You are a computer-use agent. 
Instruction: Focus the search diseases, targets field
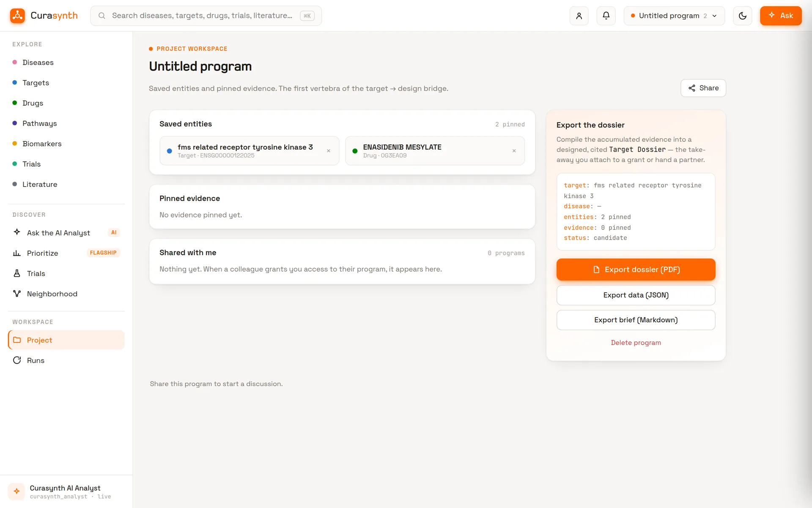[x=206, y=16]
